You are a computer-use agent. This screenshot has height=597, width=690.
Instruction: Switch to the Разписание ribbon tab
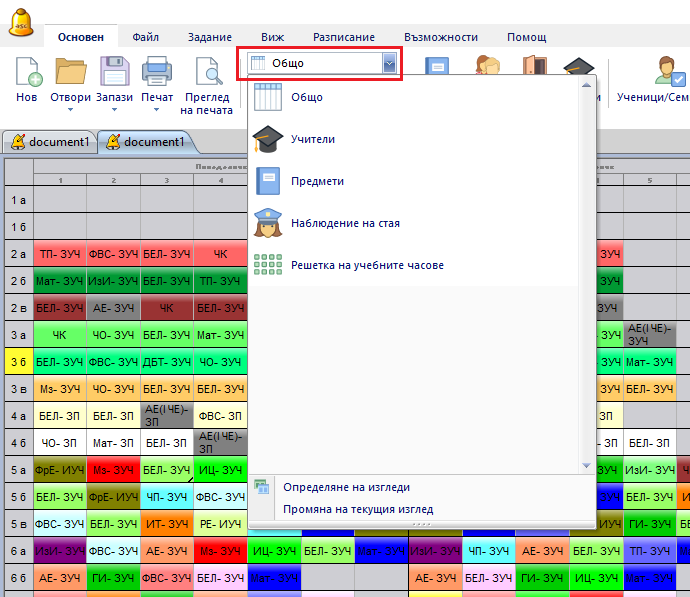point(344,37)
